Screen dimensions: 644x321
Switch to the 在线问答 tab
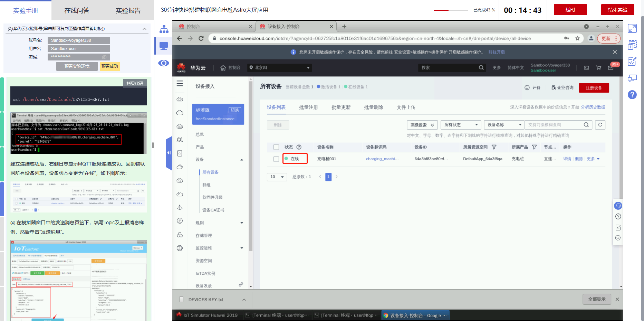77,10
